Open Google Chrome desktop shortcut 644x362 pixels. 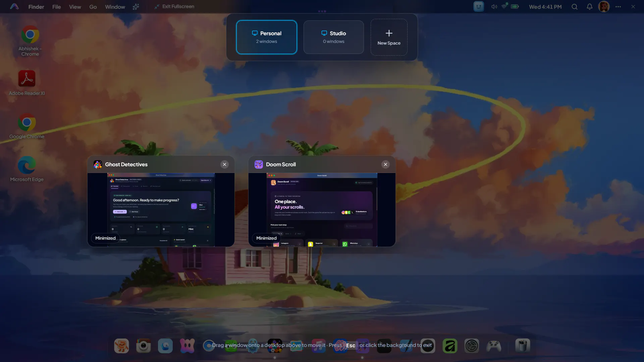coord(27,126)
